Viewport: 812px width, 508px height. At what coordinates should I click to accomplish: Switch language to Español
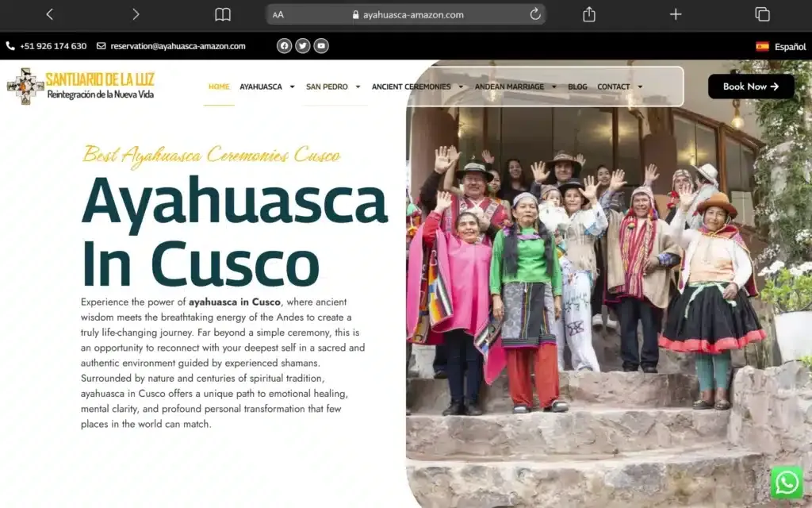coord(791,47)
